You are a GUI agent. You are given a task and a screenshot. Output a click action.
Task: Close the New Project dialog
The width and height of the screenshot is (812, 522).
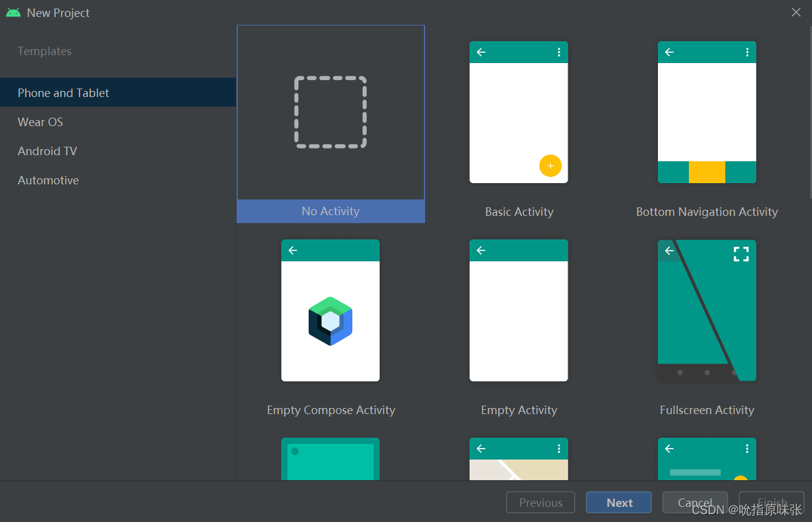pyautogui.click(x=796, y=12)
